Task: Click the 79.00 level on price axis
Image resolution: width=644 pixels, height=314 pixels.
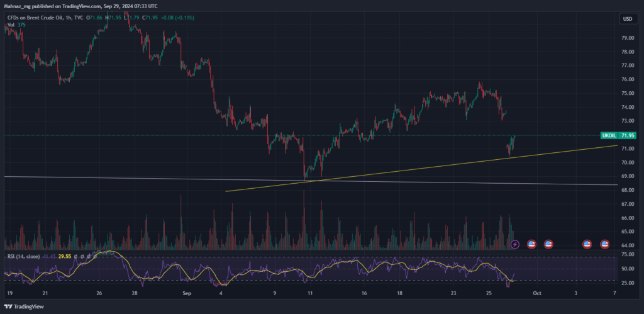Action: click(x=628, y=38)
